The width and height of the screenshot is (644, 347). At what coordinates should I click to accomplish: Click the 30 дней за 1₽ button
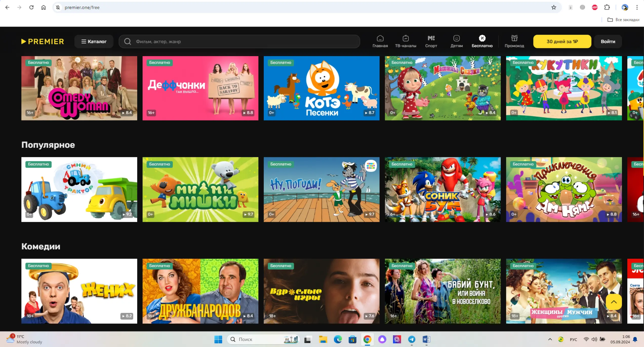point(562,41)
